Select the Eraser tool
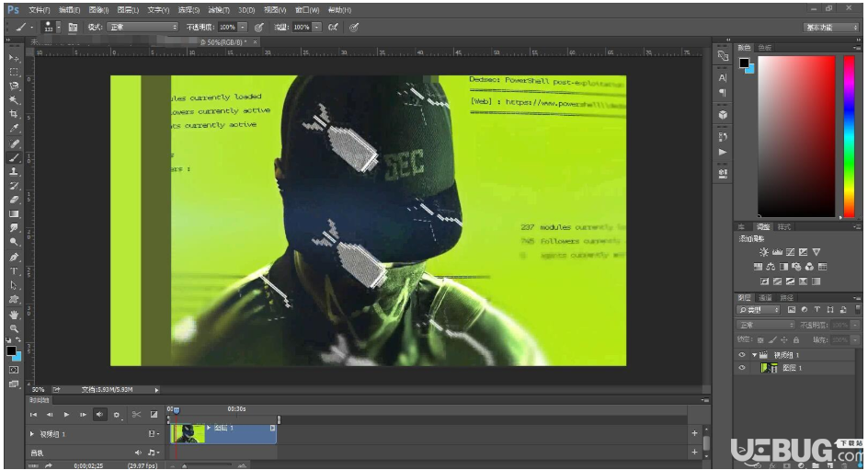Viewport: 868px width, 470px height. 14,200
